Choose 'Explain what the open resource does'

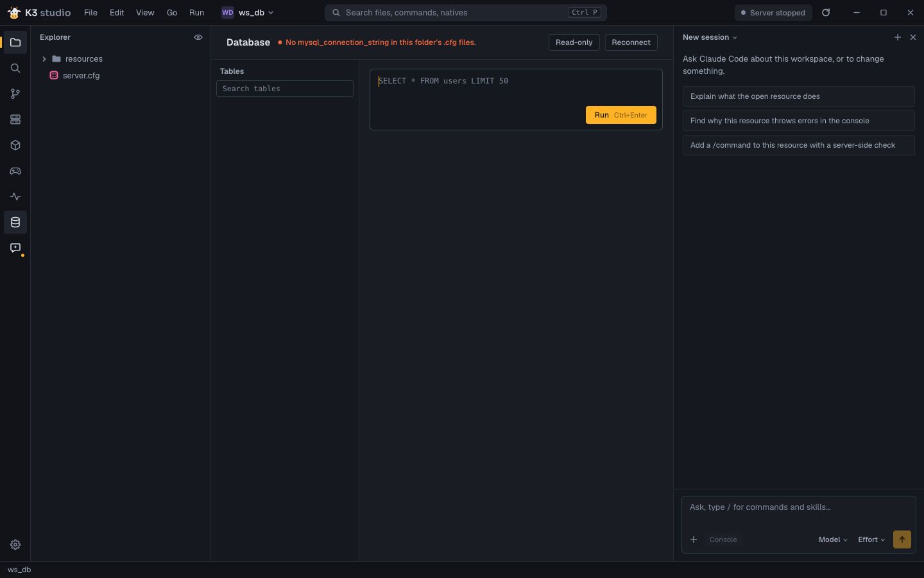click(x=799, y=96)
